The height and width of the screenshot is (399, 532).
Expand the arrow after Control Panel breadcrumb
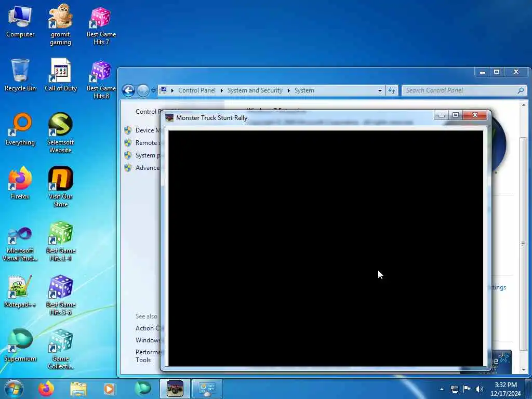[221, 90]
